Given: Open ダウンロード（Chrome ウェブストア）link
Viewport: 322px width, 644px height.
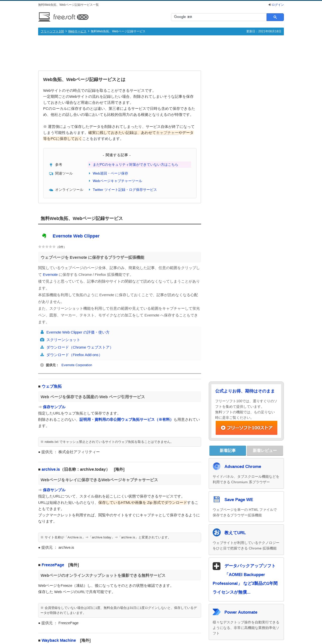Looking at the screenshot, I should click(x=80, y=347).
